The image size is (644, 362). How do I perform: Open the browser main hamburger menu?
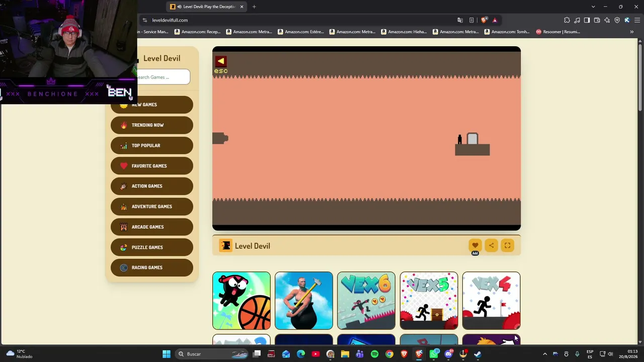point(637,20)
